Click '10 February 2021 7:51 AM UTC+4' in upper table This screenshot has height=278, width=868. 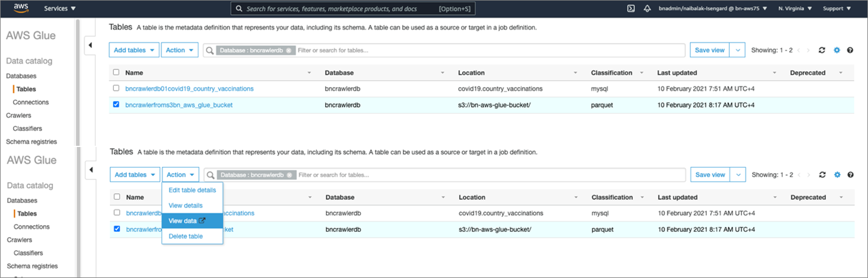click(x=705, y=89)
